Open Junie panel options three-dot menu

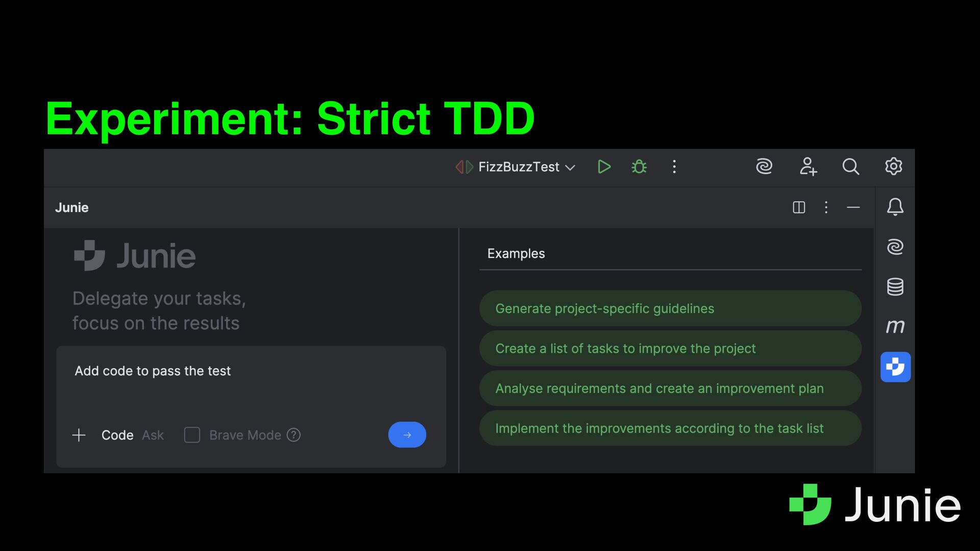[x=826, y=207]
